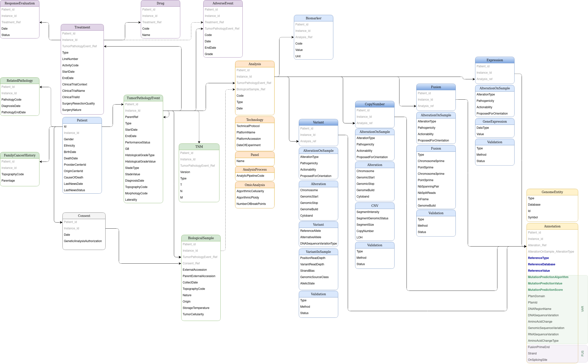The width and height of the screenshot is (588, 364).
Task: Select the VariantInSample section header
Action: click(x=318, y=252)
